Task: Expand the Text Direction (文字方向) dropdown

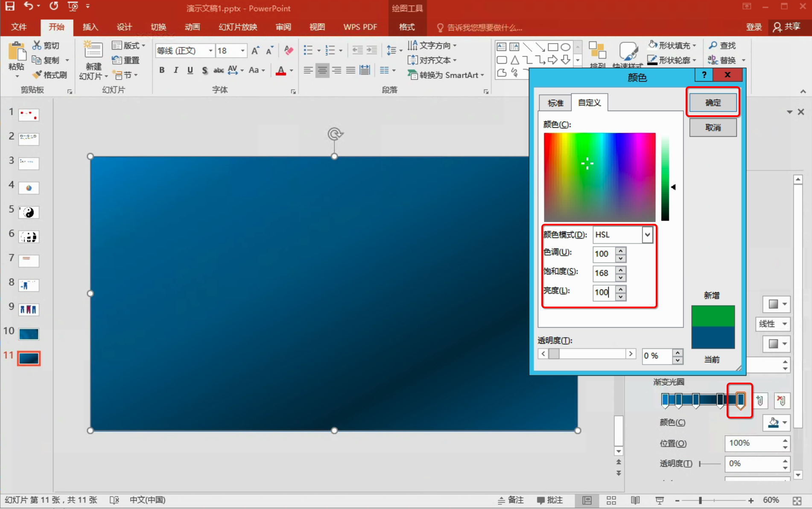Action: [455, 45]
